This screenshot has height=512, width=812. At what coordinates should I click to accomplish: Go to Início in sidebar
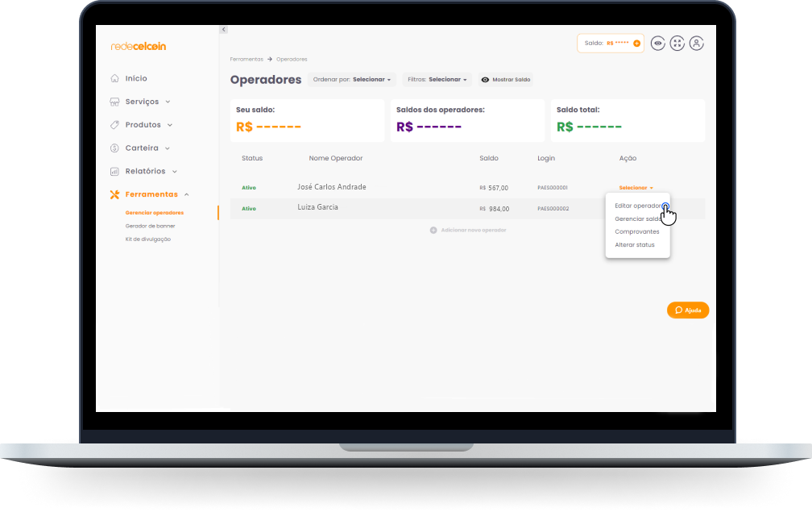point(136,78)
